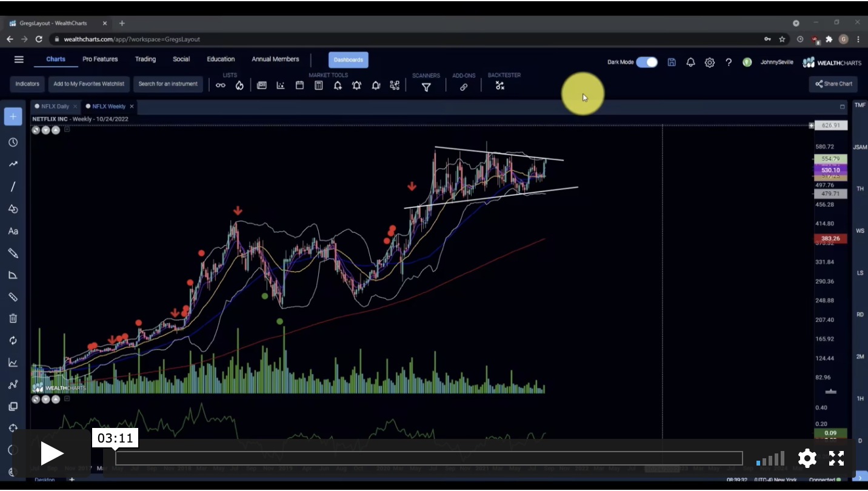Image resolution: width=868 pixels, height=491 pixels.
Task: Click the duplicate layers sidebar icon
Action: [x=13, y=407]
